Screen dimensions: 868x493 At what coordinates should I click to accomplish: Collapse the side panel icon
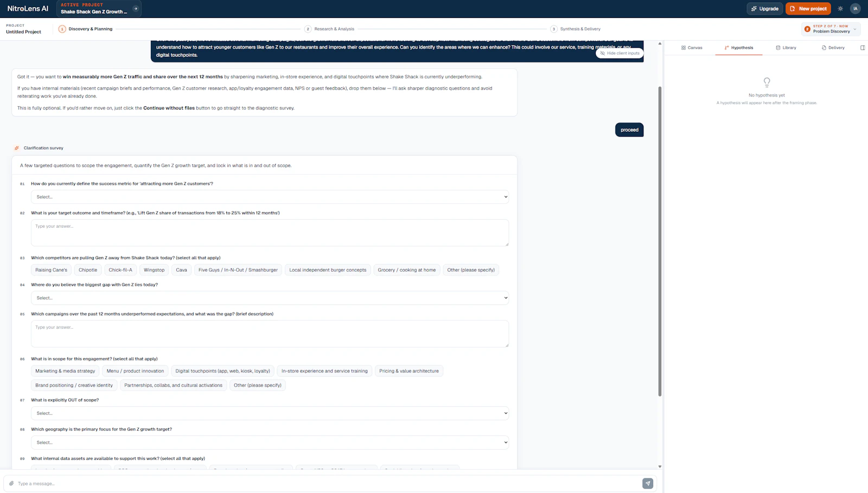863,48
